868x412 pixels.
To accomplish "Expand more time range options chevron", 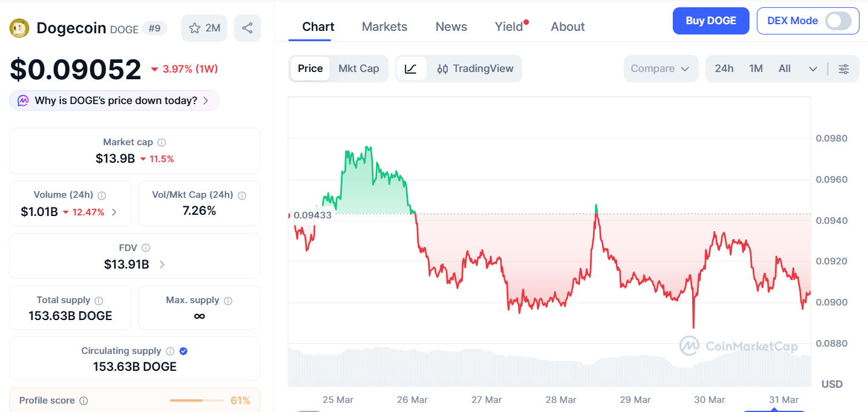I will tap(813, 68).
